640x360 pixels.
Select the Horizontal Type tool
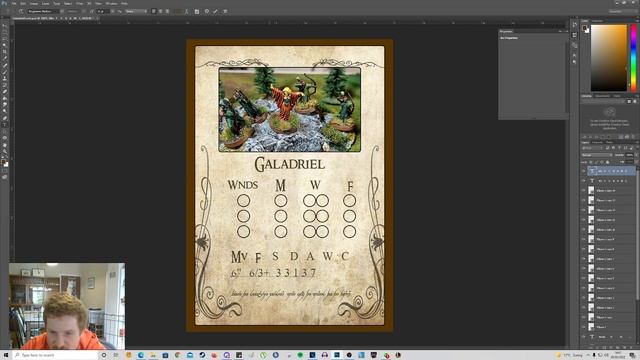[x=5, y=124]
